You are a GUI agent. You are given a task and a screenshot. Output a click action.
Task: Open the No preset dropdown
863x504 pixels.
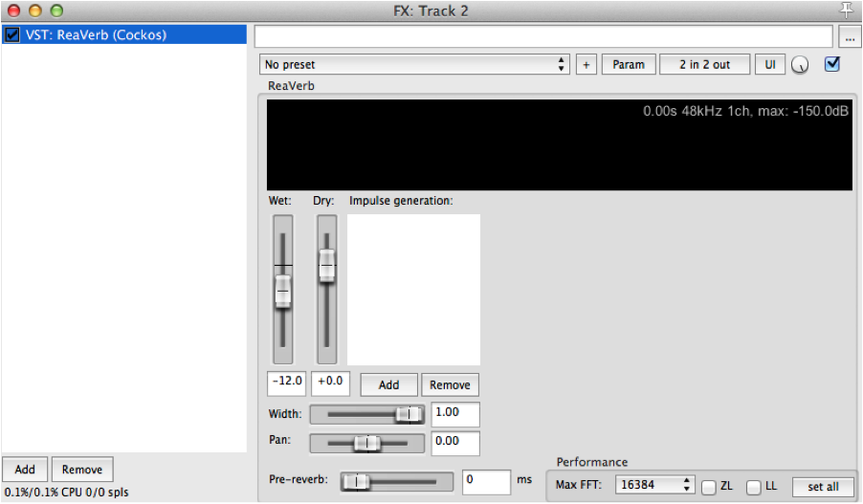coord(414,64)
